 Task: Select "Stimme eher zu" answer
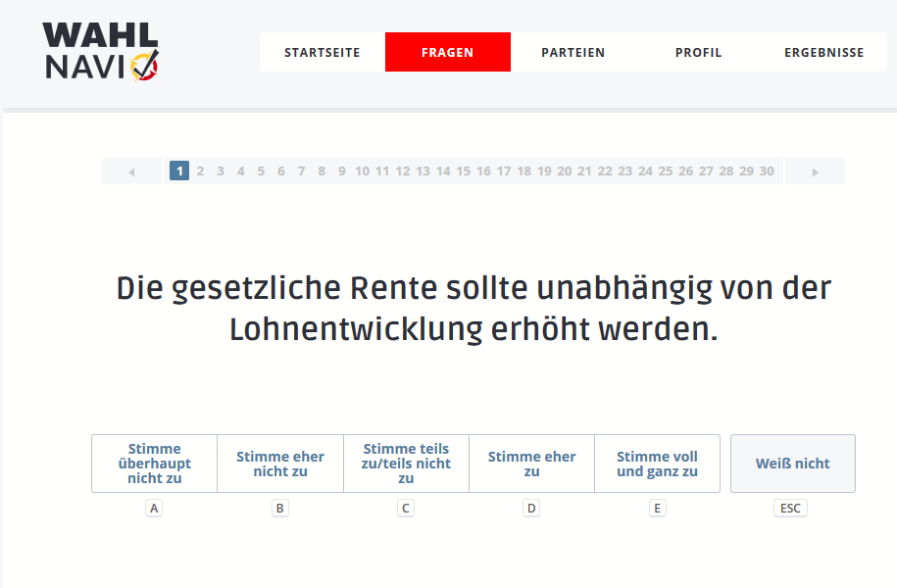pos(531,464)
